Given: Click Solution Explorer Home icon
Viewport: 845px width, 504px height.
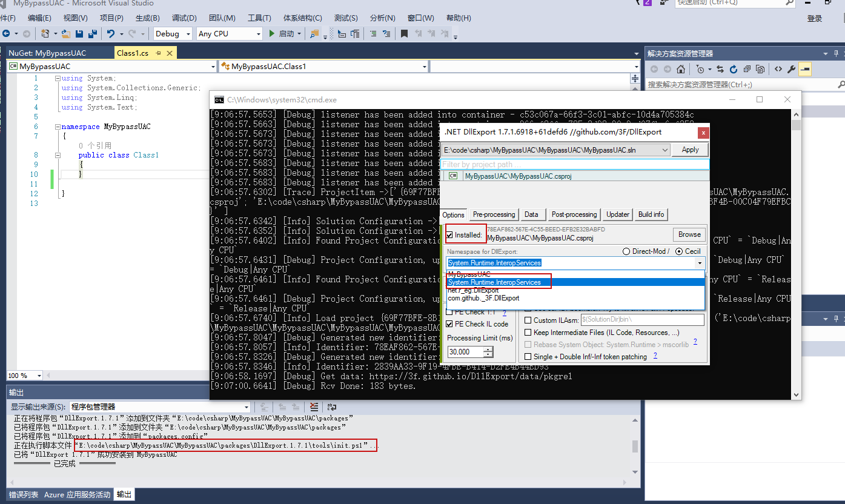Looking at the screenshot, I should coord(681,69).
